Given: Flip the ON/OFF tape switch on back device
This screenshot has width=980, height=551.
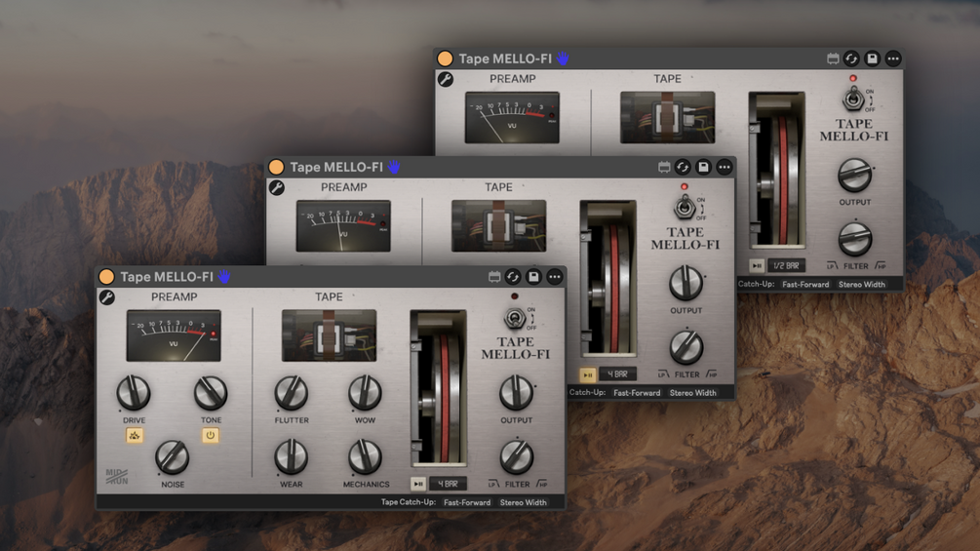Looking at the screenshot, I should pyautogui.click(x=853, y=99).
